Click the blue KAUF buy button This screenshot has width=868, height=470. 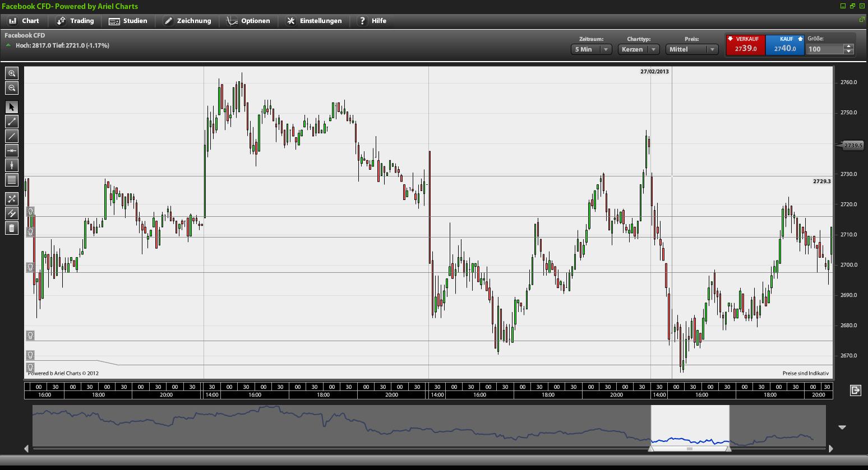click(x=785, y=45)
